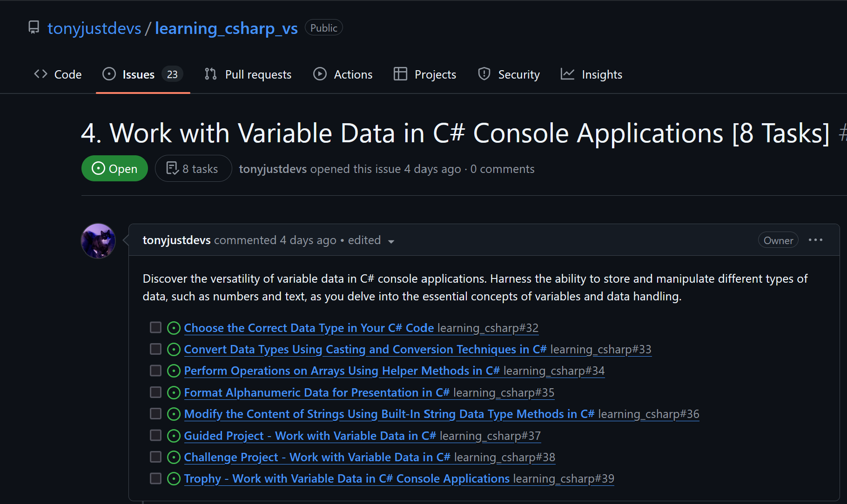Click the Public visibility label

click(324, 28)
